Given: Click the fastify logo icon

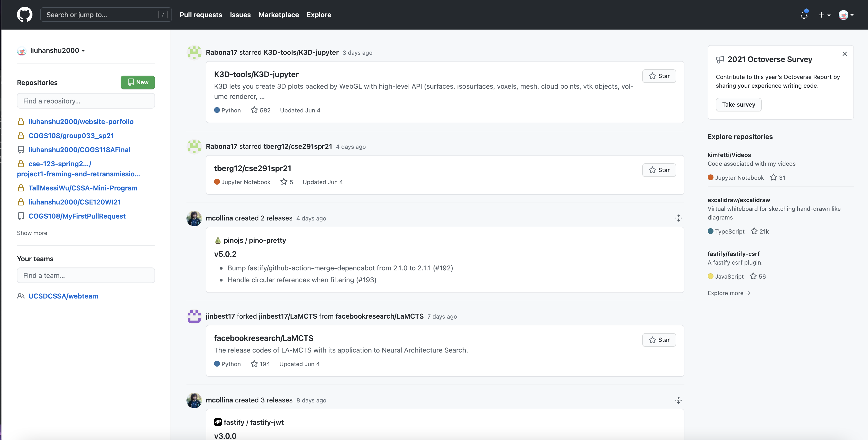Looking at the screenshot, I should pyautogui.click(x=218, y=422).
